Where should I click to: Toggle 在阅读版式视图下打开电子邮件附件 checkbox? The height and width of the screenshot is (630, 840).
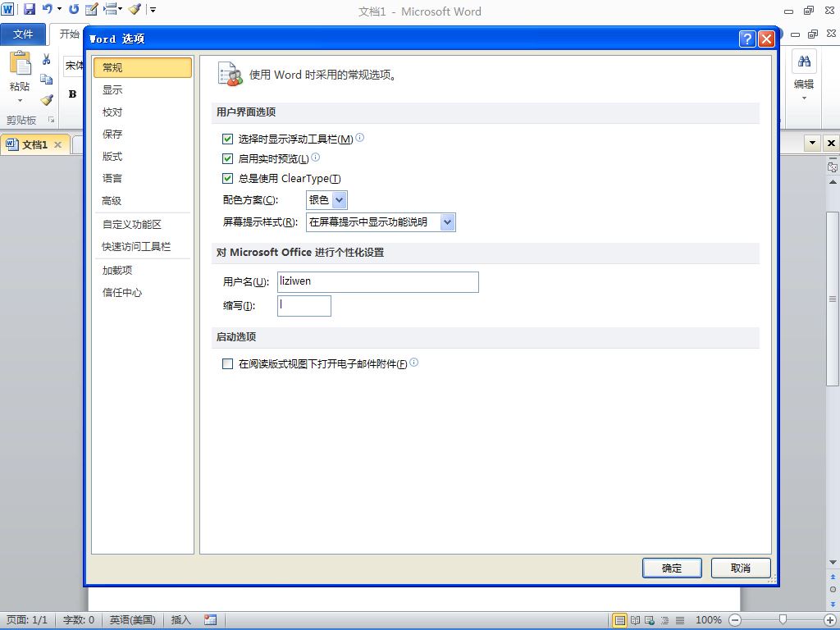228,363
